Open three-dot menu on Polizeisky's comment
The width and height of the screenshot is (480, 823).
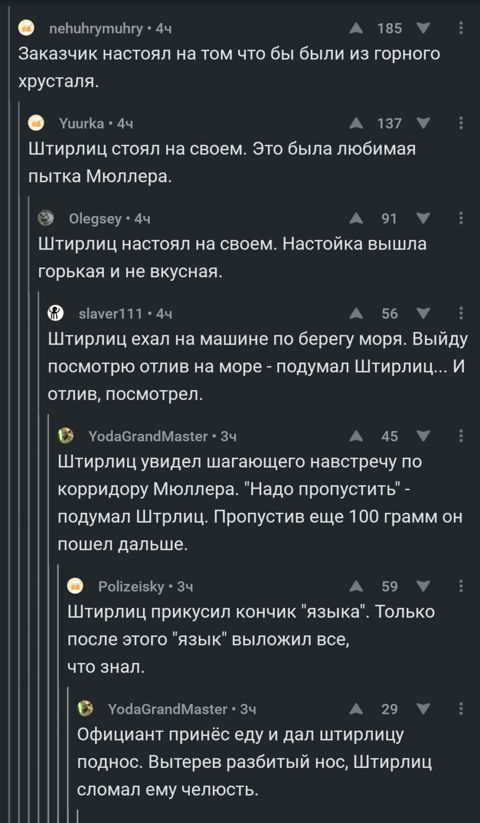point(461,586)
